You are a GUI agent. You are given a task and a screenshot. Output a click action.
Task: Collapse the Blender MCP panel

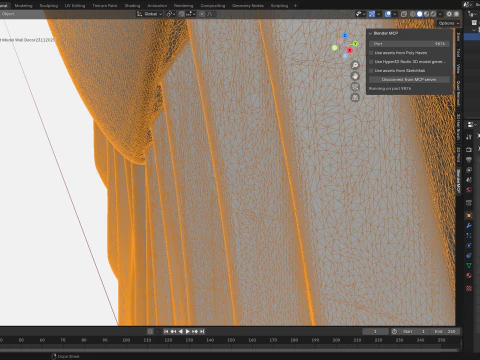pos(370,33)
